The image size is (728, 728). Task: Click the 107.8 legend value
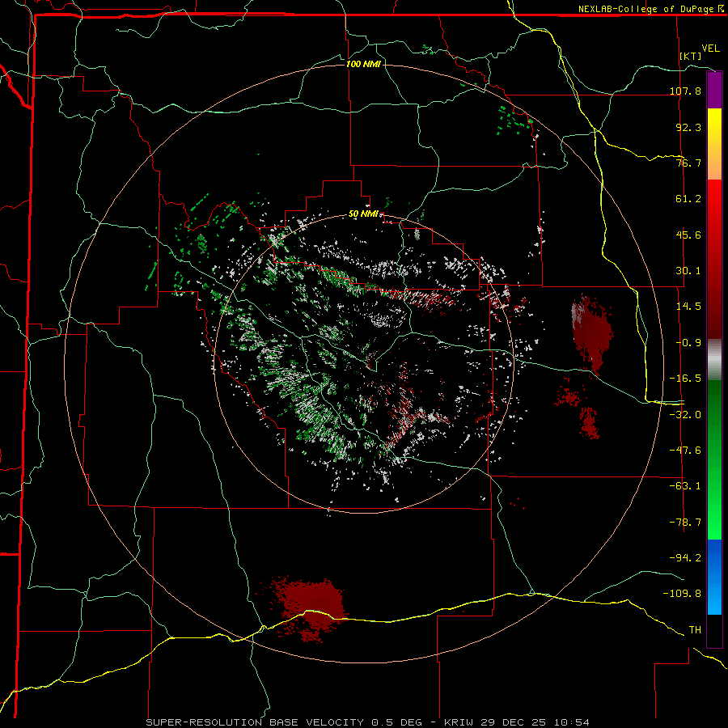pos(685,91)
